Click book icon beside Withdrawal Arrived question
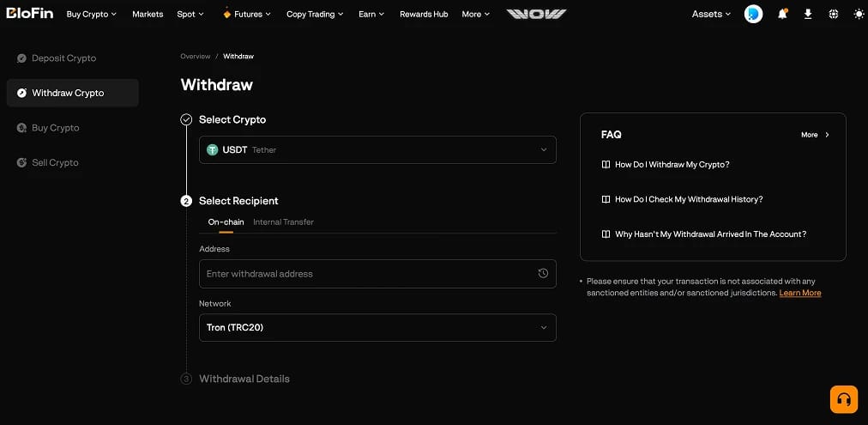 pyautogui.click(x=606, y=234)
